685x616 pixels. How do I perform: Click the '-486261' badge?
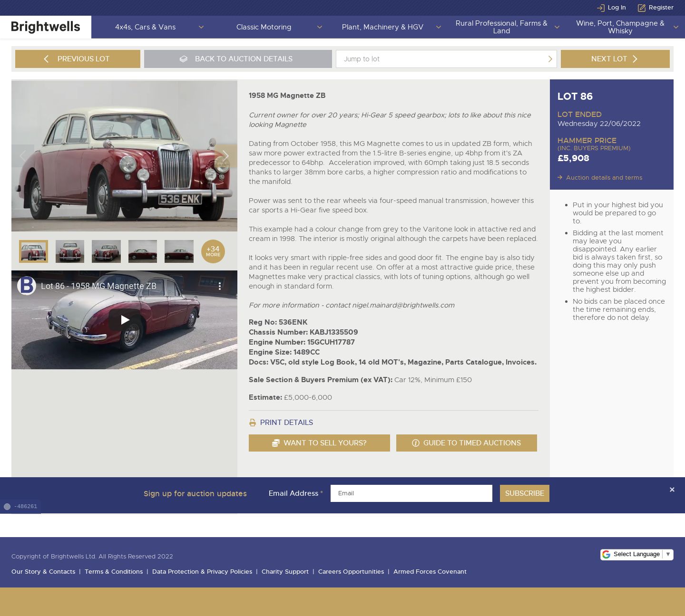(20, 507)
